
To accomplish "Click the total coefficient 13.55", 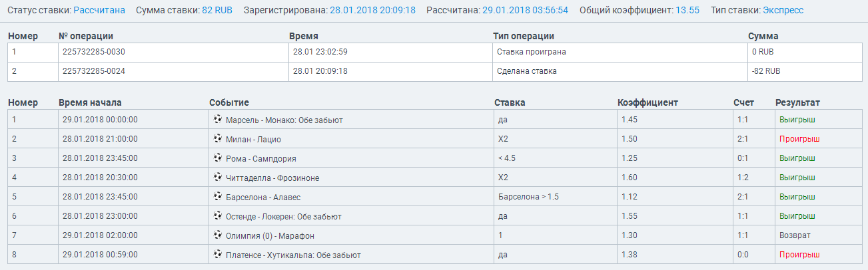I will point(689,11).
